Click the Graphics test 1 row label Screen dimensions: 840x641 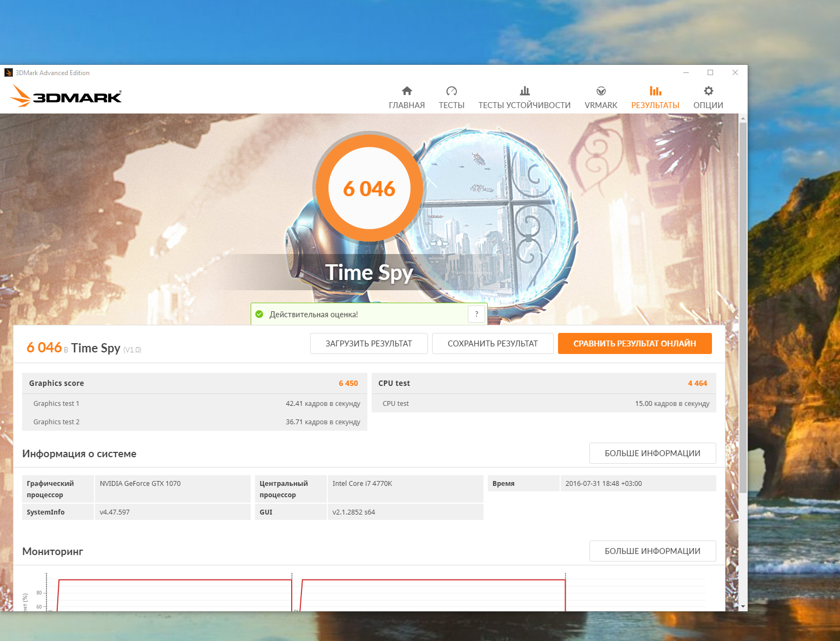coord(56,404)
